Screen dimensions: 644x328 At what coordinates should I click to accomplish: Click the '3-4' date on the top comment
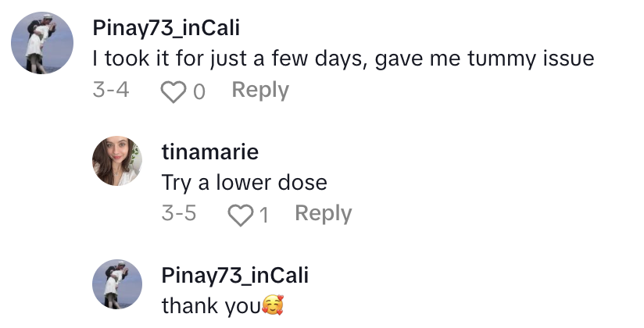110,91
